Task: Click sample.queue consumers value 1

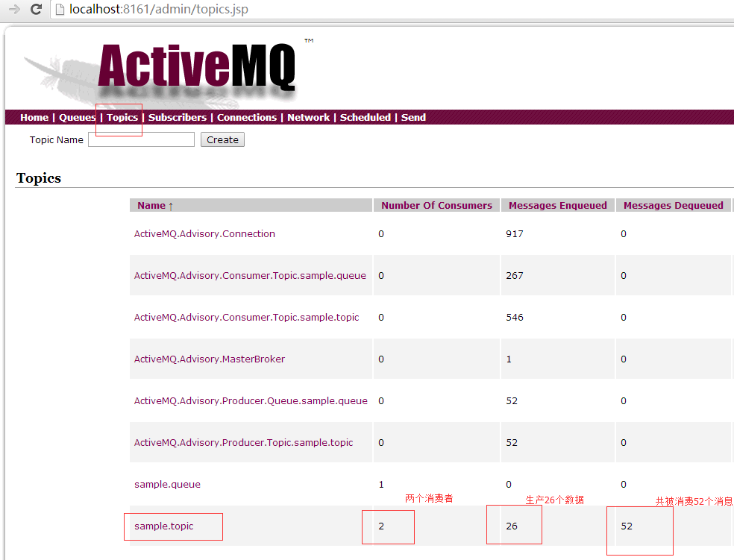Action: 381,485
